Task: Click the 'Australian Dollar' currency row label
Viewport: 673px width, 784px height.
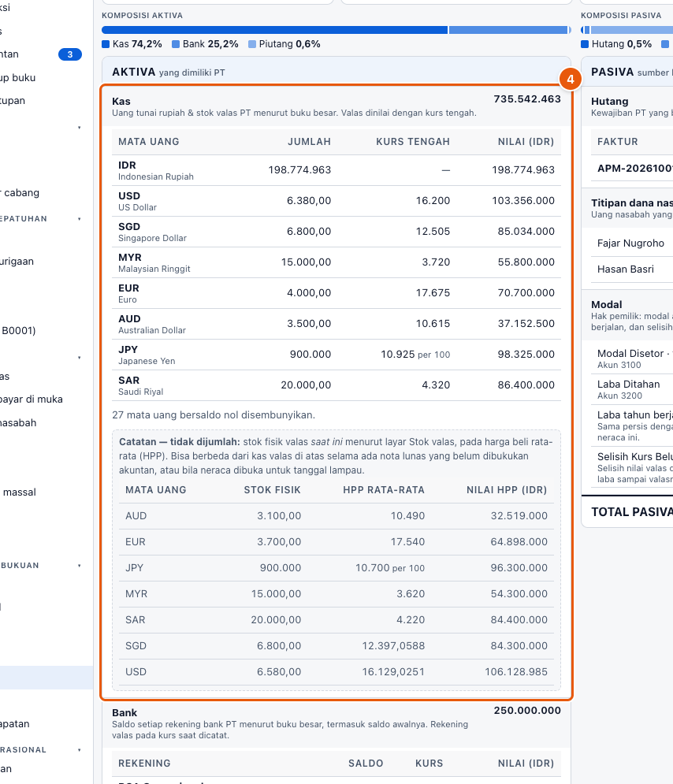Action: point(152,330)
